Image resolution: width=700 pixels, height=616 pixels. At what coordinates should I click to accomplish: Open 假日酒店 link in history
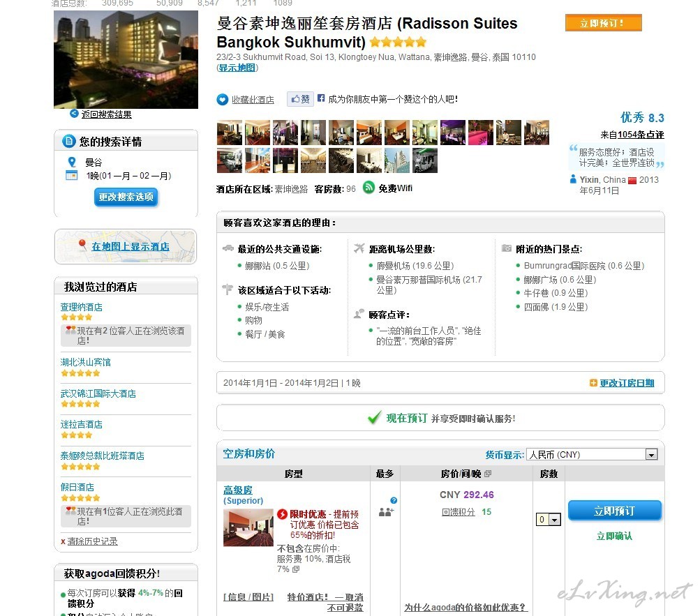[x=77, y=487]
